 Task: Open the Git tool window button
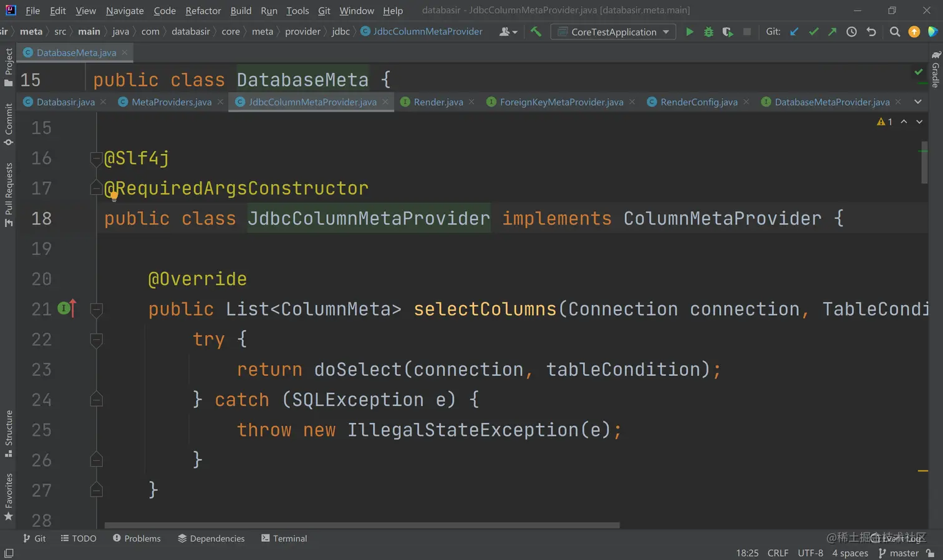click(34, 538)
